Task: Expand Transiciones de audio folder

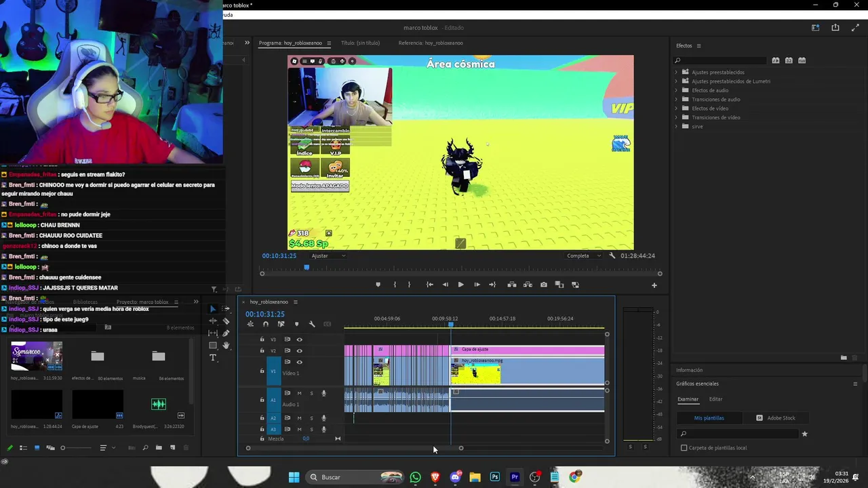Action: tap(676, 99)
